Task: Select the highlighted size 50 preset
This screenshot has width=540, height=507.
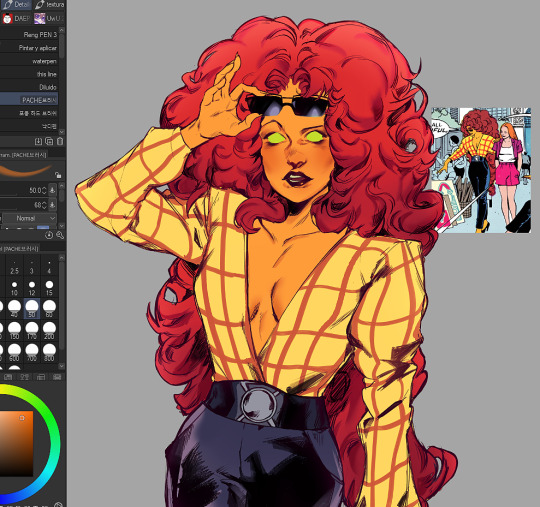Action: (32, 309)
